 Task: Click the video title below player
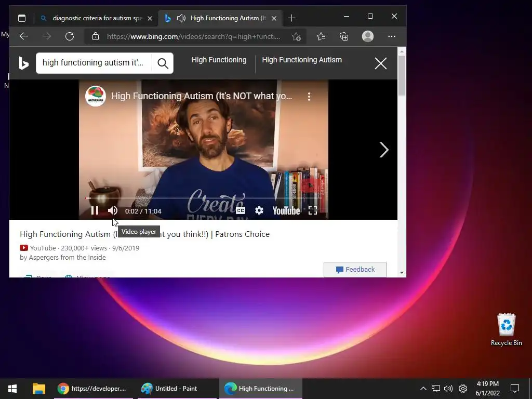144,234
